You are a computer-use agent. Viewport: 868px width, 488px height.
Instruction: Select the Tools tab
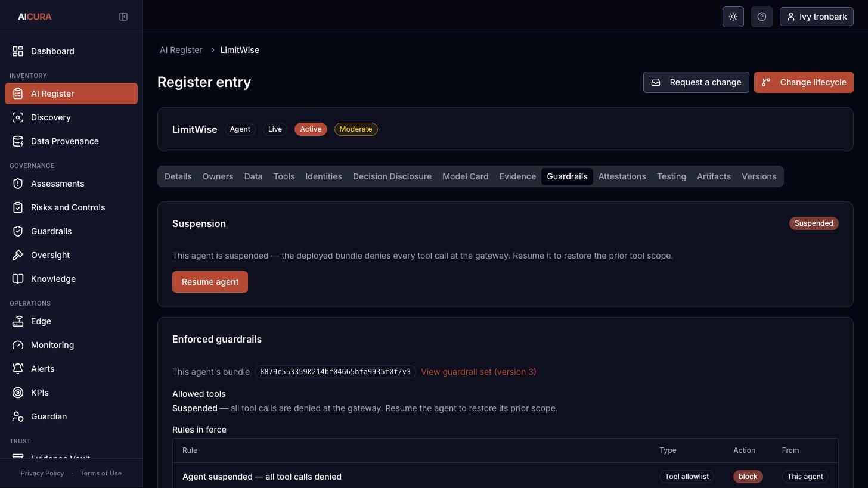284,176
